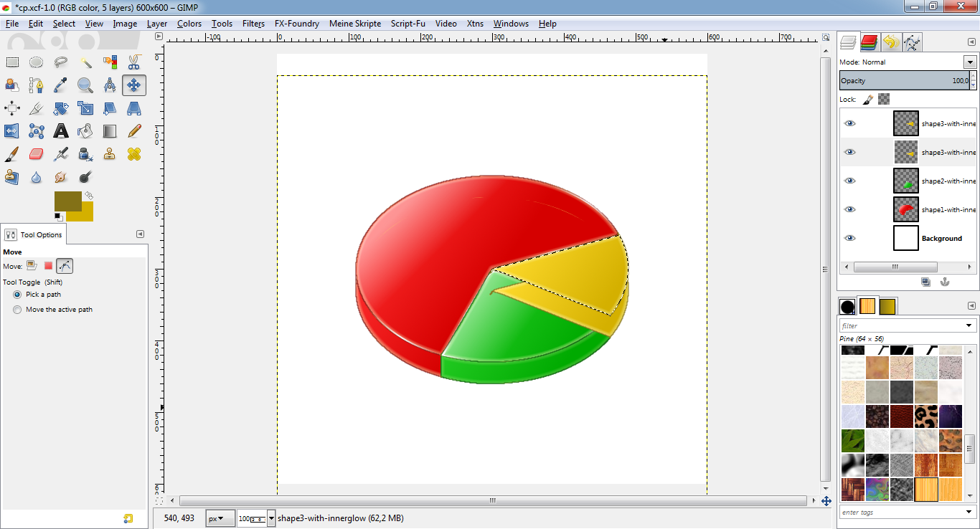Toggle visibility of the second shape3 layer
The width and height of the screenshot is (980, 529).
click(850, 152)
